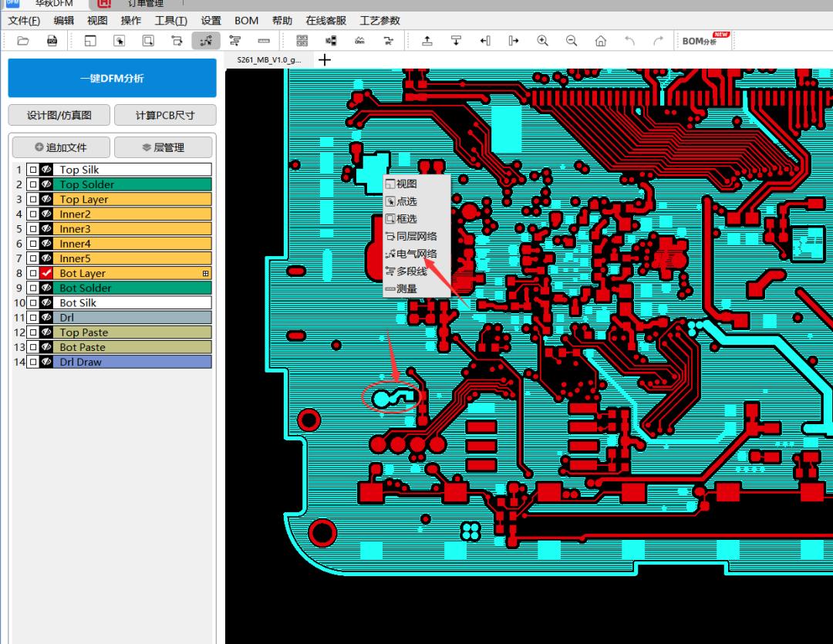Click the undo arrow icon
Screen dimensions: 833x644
[x=629, y=41]
